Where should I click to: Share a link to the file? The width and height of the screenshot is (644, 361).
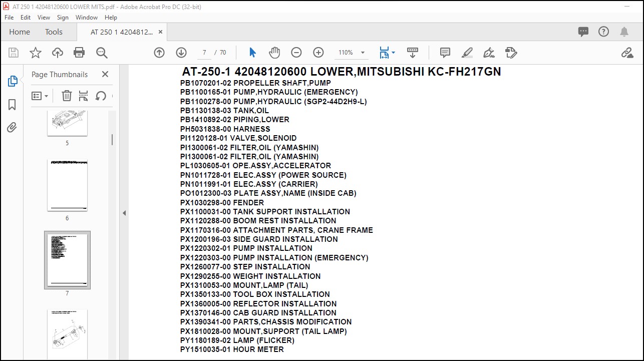(627, 53)
